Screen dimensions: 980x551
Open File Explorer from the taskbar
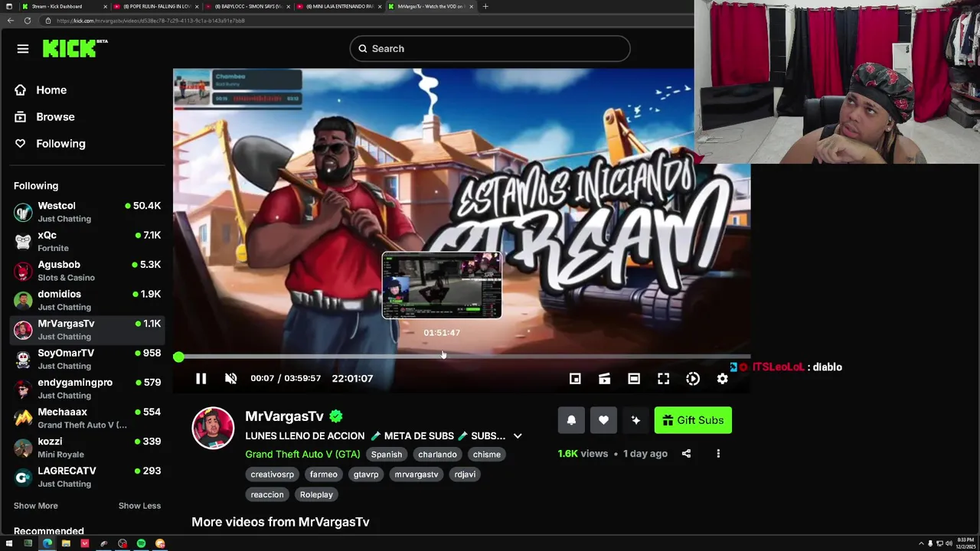[66, 543]
